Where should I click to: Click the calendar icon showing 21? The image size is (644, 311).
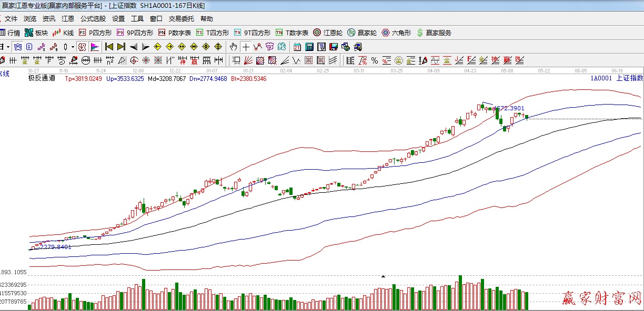(297, 47)
